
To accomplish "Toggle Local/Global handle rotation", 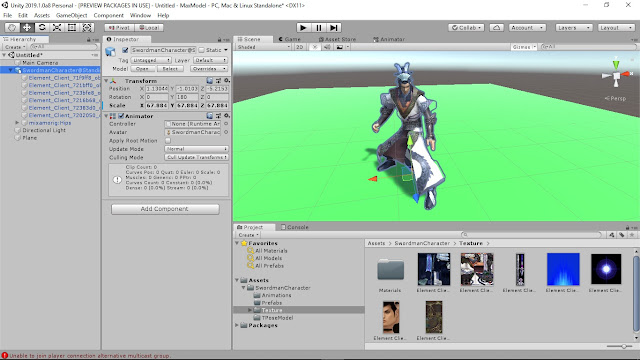I will coord(149,28).
